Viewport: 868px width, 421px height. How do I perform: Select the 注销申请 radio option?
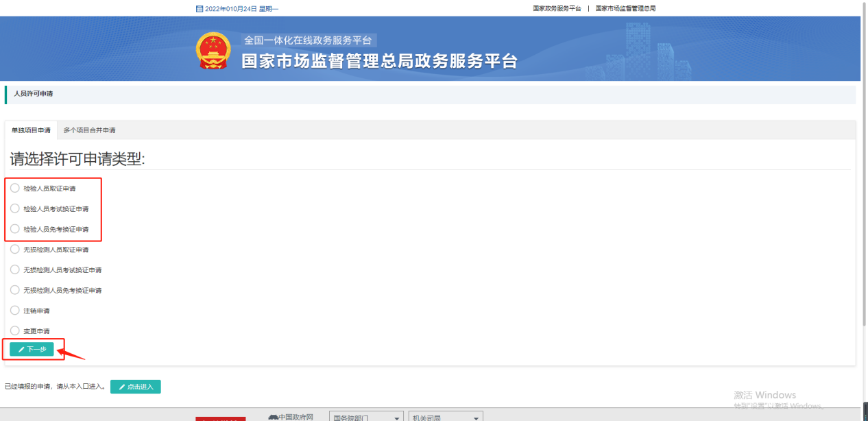(x=15, y=311)
